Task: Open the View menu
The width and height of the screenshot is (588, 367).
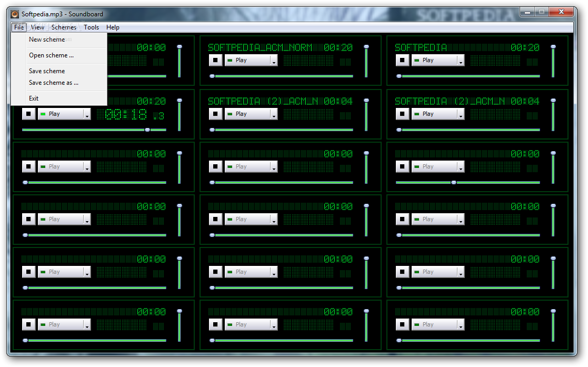Action: click(x=37, y=27)
